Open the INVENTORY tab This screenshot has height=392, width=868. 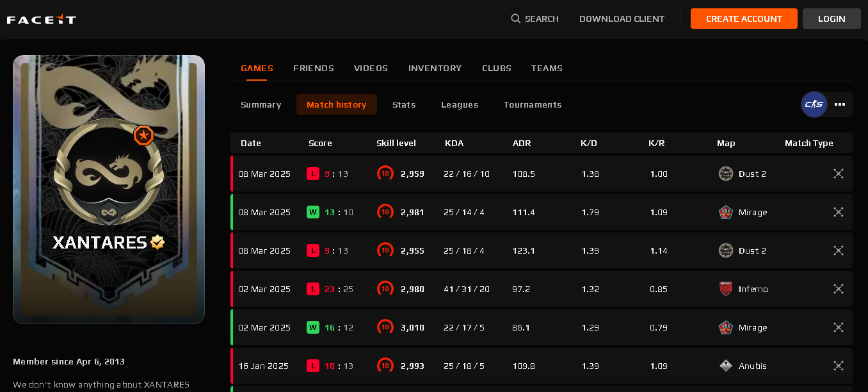[435, 68]
